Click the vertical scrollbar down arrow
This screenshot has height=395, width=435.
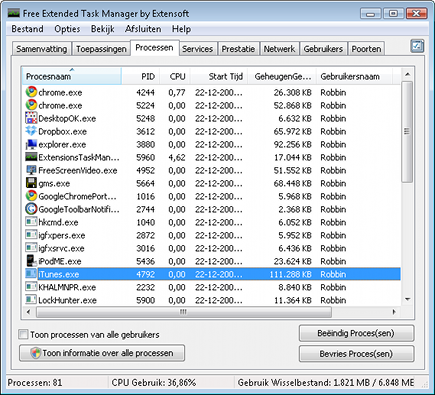pyautogui.click(x=407, y=299)
